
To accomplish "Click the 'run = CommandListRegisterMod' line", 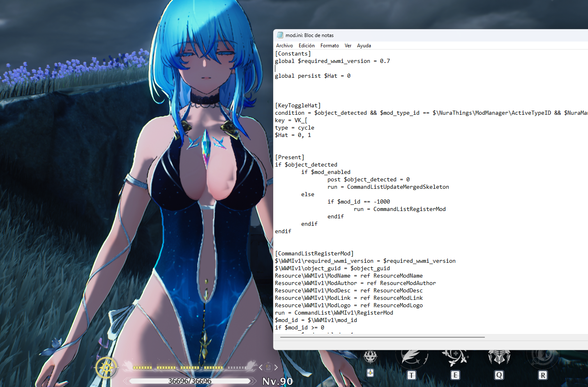I will pyautogui.click(x=400, y=209).
